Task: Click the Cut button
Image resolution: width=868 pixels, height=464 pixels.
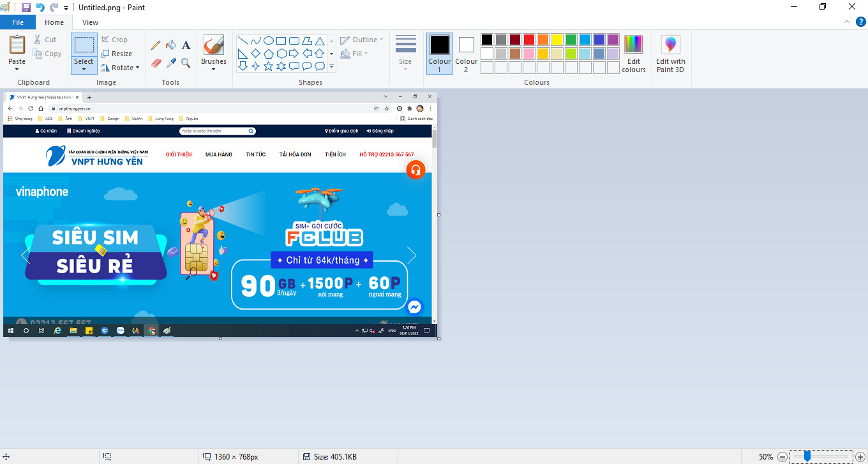Action: point(45,40)
